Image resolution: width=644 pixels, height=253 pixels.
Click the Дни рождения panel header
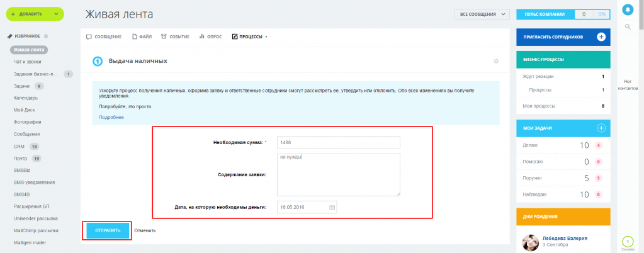563,216
